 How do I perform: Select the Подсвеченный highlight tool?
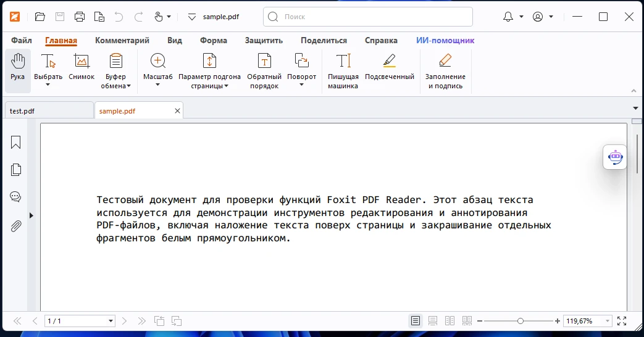(x=390, y=67)
